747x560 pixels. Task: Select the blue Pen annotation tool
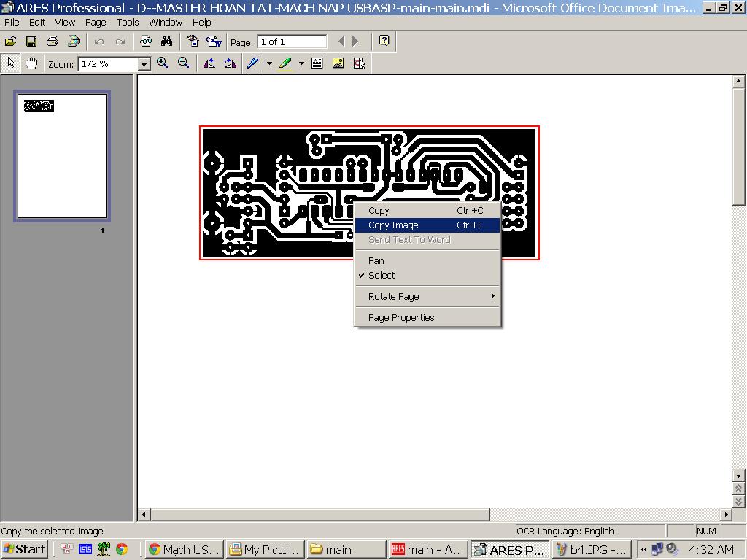pos(253,63)
